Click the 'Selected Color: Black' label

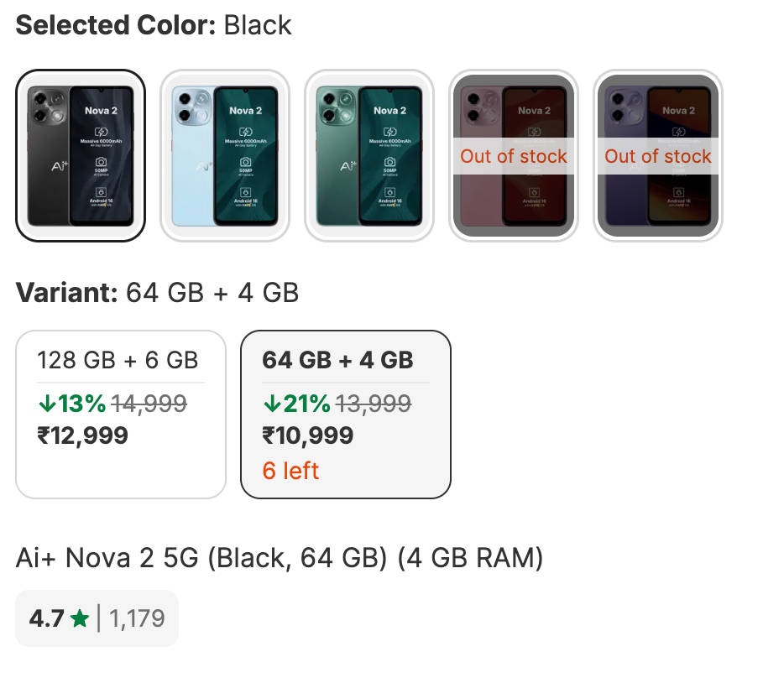[154, 25]
